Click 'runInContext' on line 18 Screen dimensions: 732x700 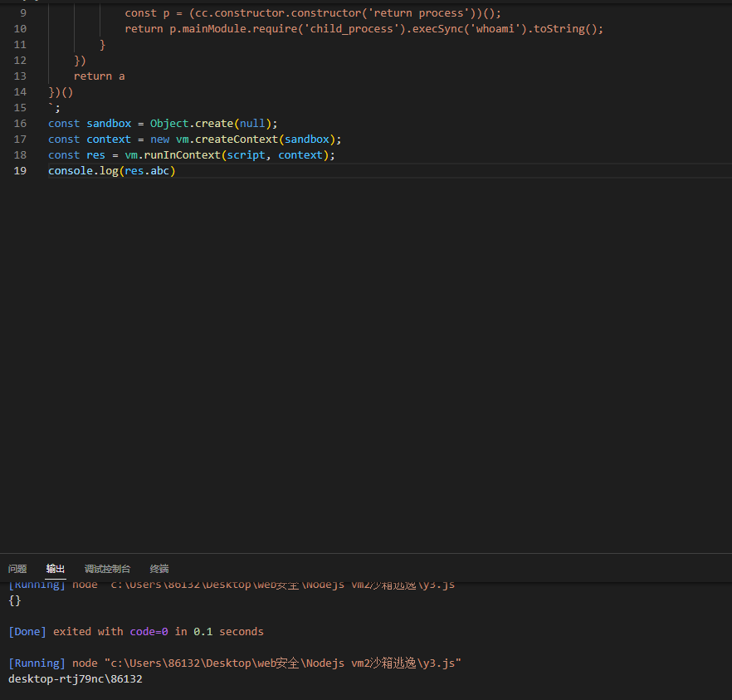182,155
